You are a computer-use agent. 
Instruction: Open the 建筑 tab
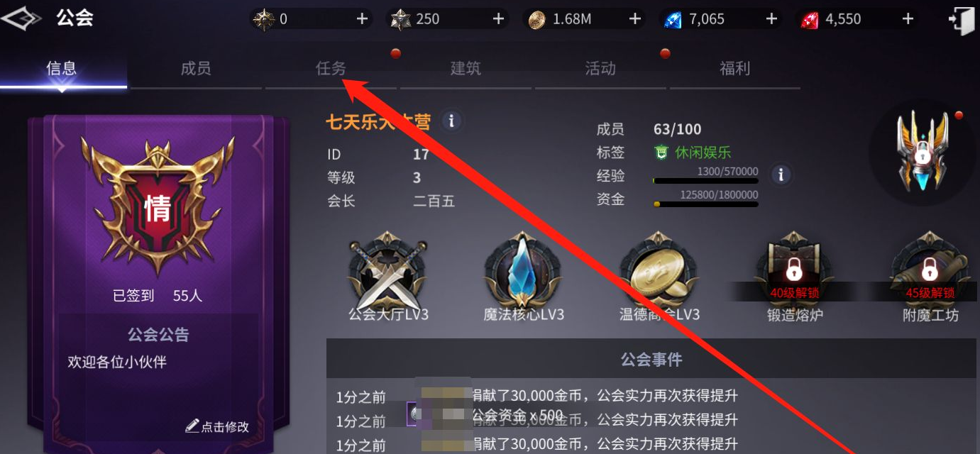[466, 68]
